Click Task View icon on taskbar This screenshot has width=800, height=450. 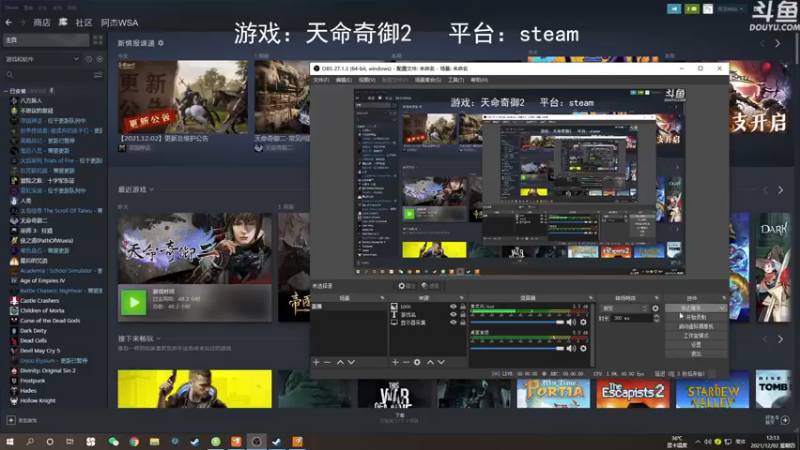(70, 441)
